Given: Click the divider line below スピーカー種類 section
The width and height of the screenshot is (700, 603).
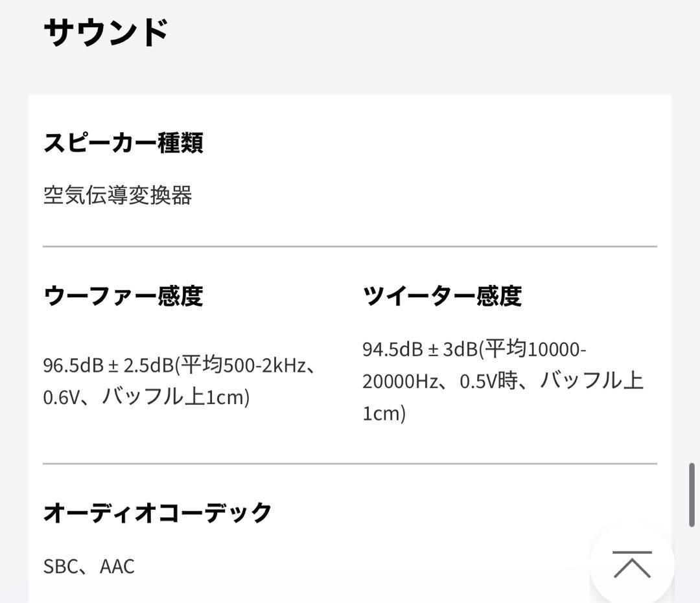Looking at the screenshot, I should point(350,245).
